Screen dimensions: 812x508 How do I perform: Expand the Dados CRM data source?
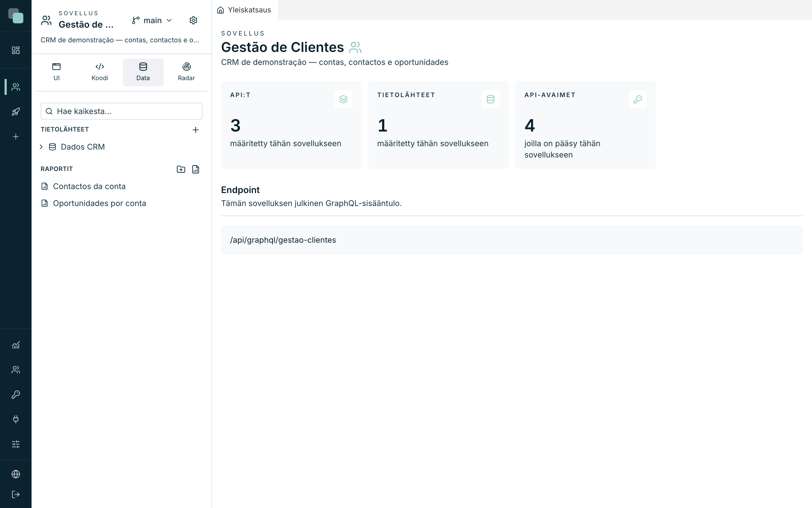[41, 147]
